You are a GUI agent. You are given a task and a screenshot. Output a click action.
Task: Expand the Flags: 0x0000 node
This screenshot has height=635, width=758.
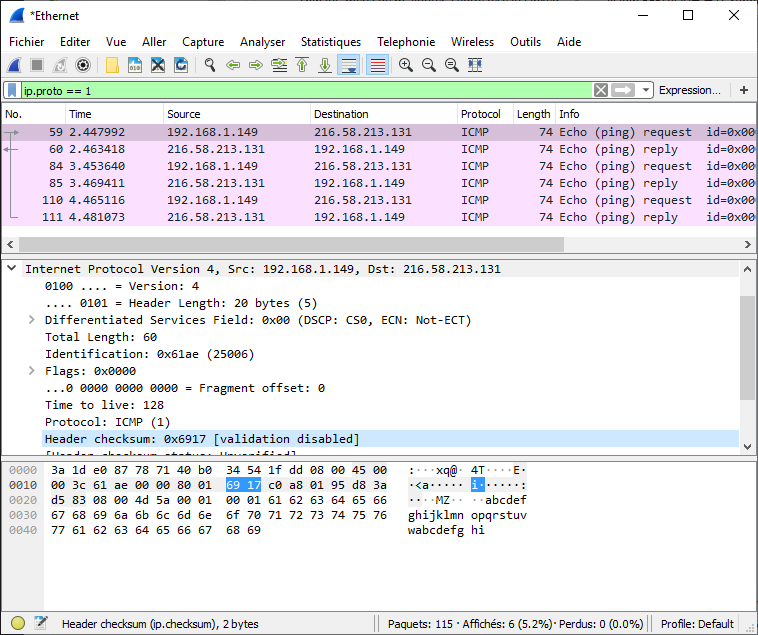pyautogui.click(x=31, y=371)
